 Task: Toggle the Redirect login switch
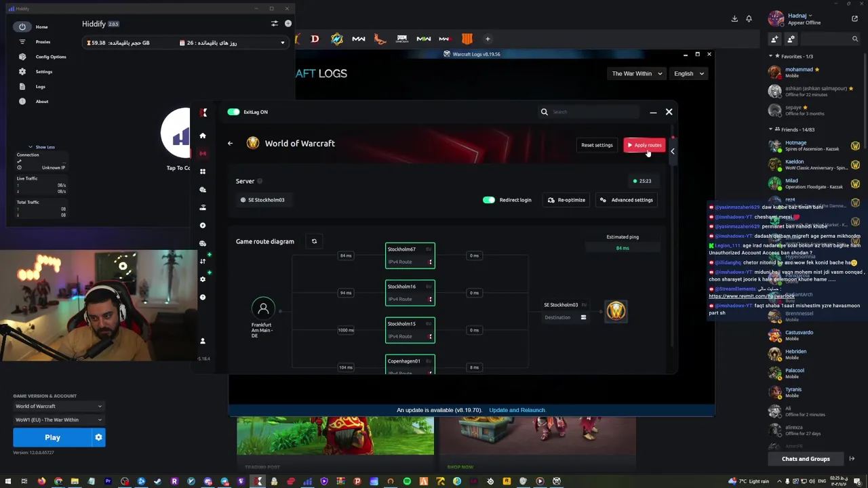489,200
